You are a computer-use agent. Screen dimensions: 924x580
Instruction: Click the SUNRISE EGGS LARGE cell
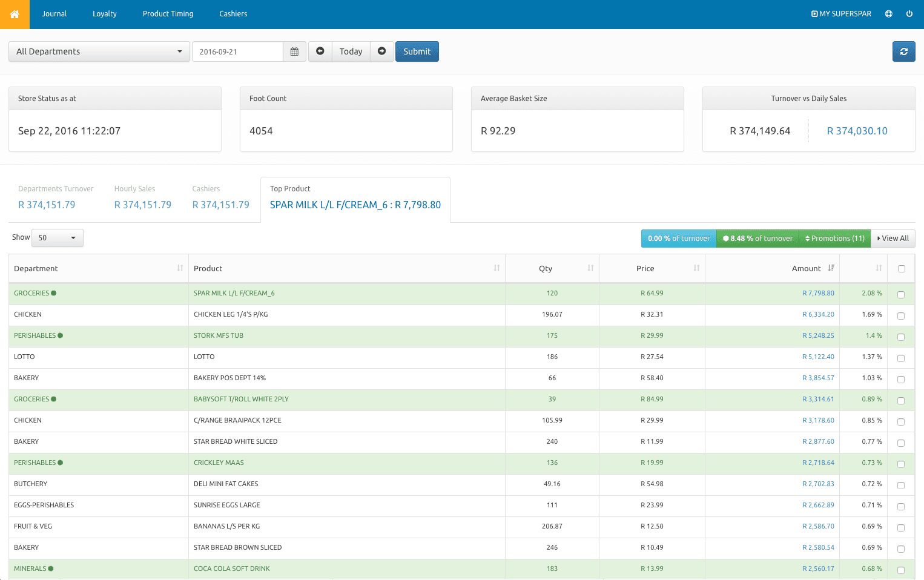tap(346, 505)
